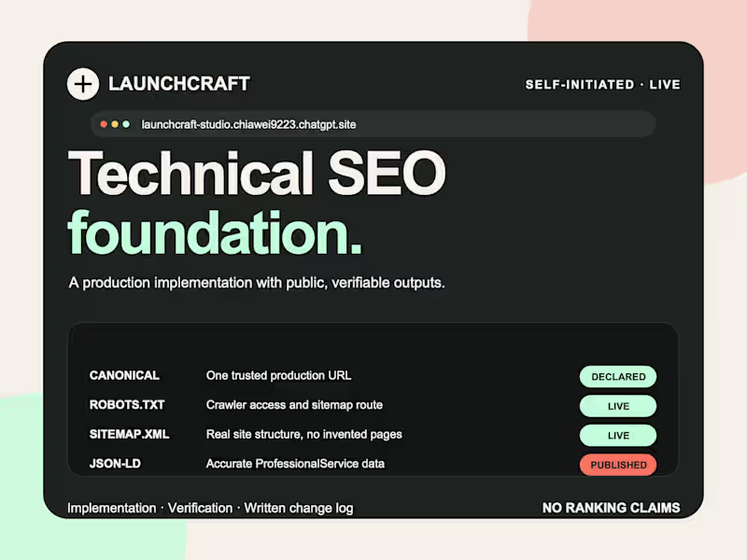Viewport: 747px width, 560px height.
Task: Click 'Accurate ProfessionalService data' text
Action: click(295, 464)
